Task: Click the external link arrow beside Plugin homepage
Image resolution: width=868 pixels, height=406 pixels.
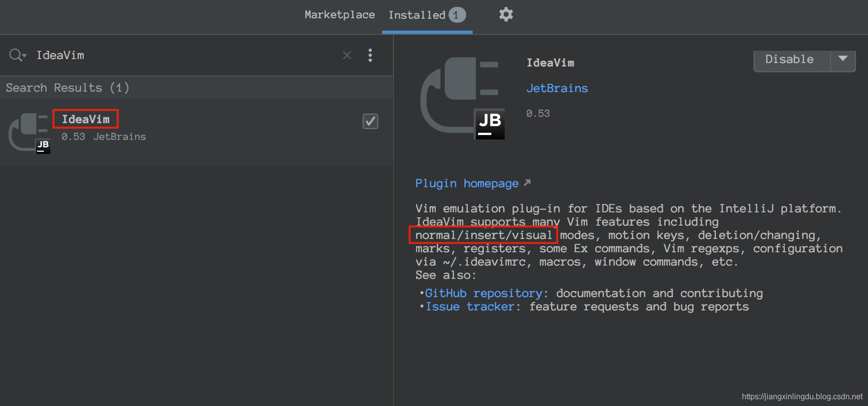Action: tap(527, 183)
